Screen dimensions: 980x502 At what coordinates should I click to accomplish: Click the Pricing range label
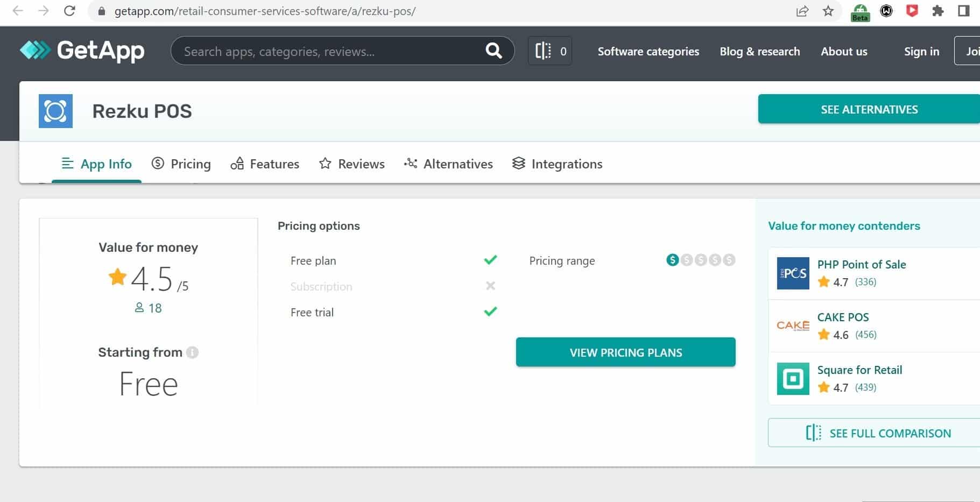[x=562, y=260]
